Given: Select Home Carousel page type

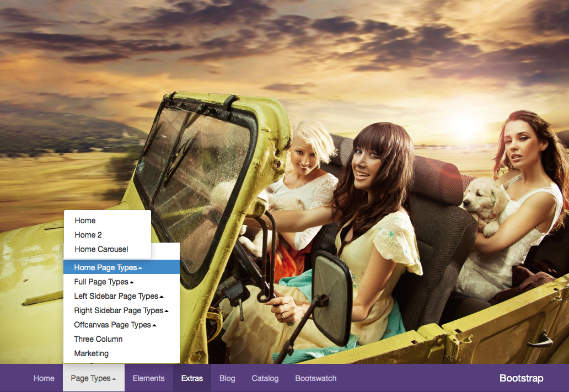Looking at the screenshot, I should (108, 249).
